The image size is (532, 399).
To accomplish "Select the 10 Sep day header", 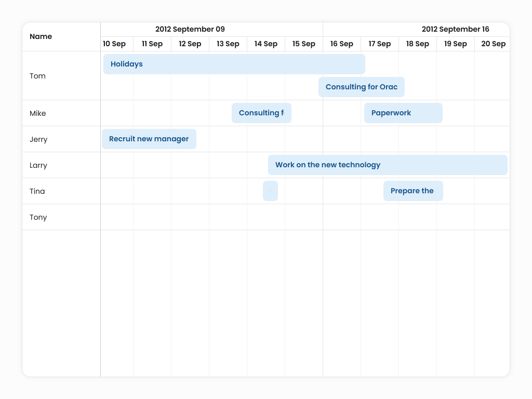I will pyautogui.click(x=114, y=44).
